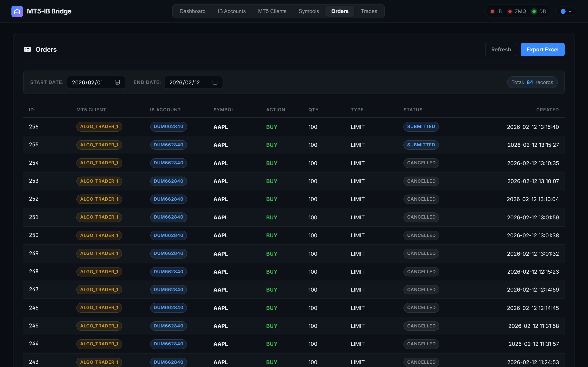588x367 pixels.
Task: Open the Trades tab
Action: (x=369, y=11)
